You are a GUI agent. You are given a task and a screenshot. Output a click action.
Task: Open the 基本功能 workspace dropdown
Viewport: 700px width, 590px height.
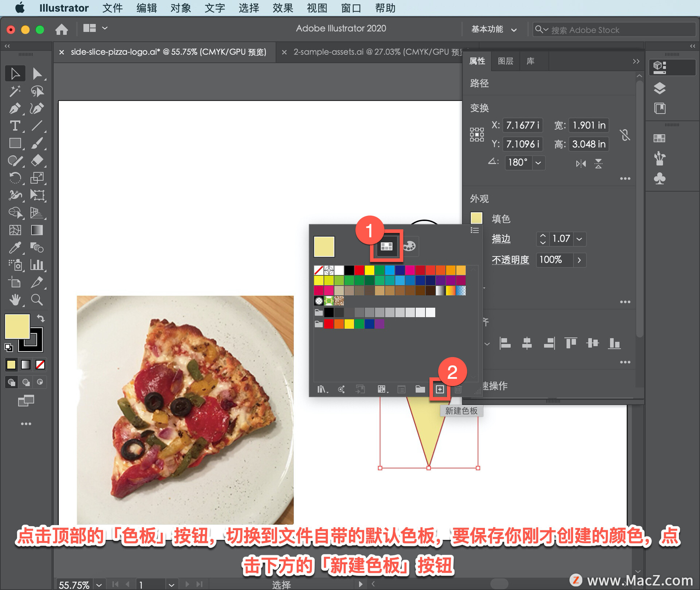pos(494,30)
